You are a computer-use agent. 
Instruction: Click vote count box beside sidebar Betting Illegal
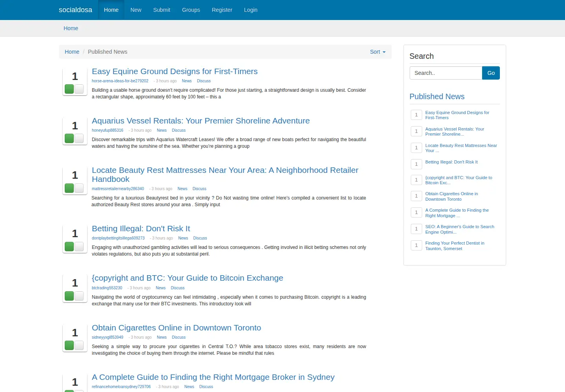click(x=416, y=164)
